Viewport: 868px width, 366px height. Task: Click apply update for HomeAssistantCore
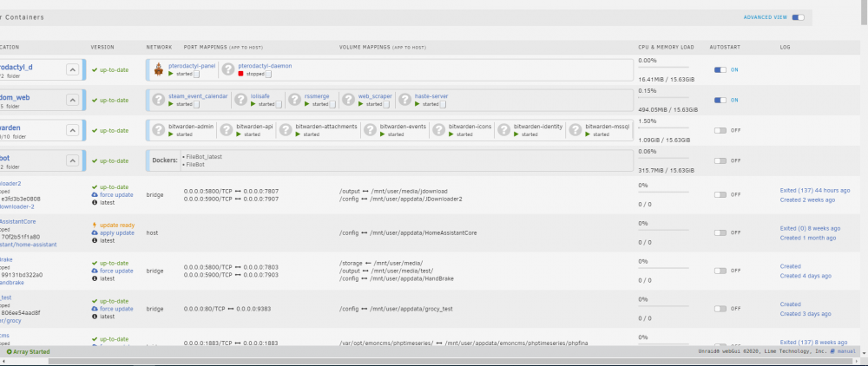click(117, 232)
